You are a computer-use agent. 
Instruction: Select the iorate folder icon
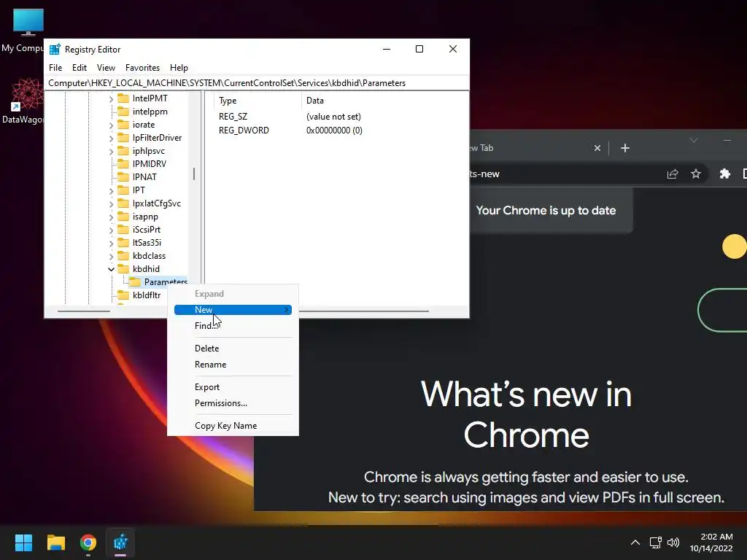tap(123, 124)
